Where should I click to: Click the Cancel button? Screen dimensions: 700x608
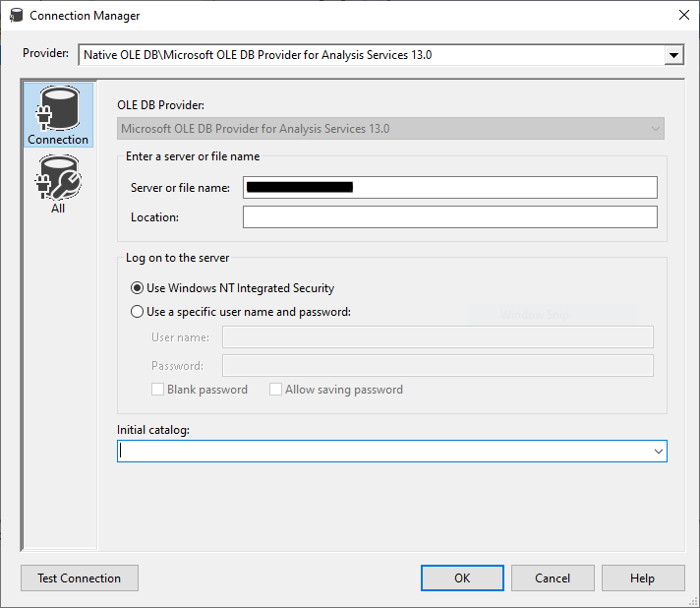pyautogui.click(x=553, y=578)
